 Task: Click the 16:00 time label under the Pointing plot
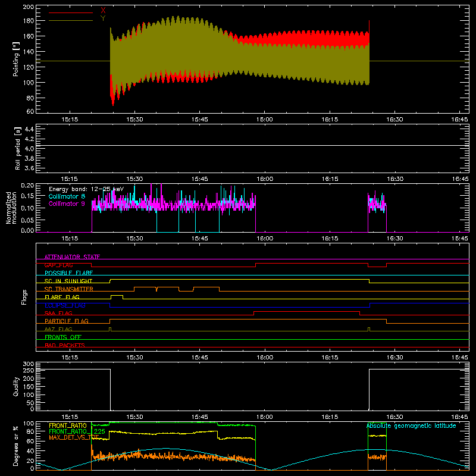tap(265, 120)
